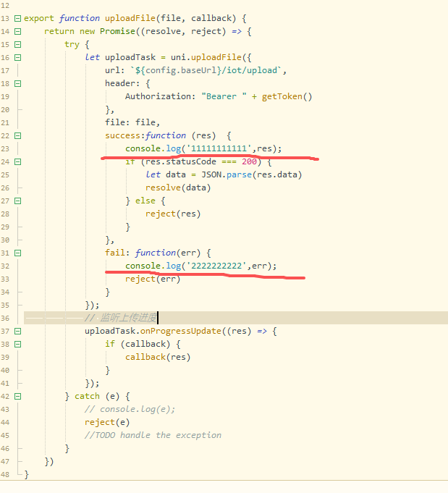Collapse the header object fold marker

point(18,83)
